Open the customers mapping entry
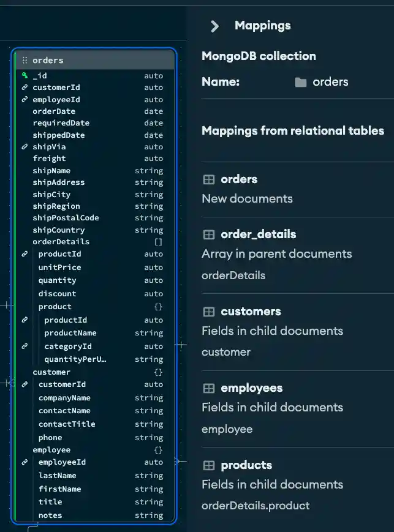The width and height of the screenshot is (394, 532). point(298,332)
